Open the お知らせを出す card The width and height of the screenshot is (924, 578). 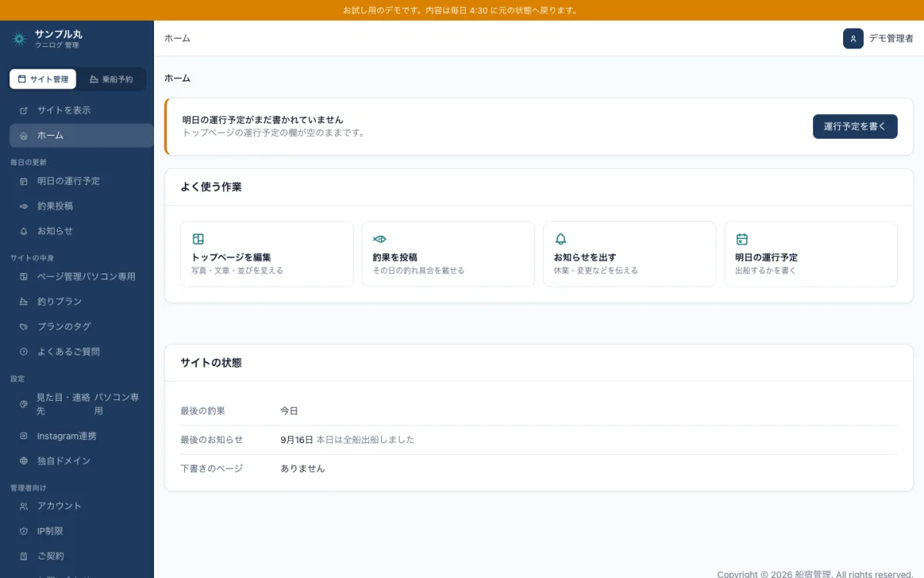629,254
